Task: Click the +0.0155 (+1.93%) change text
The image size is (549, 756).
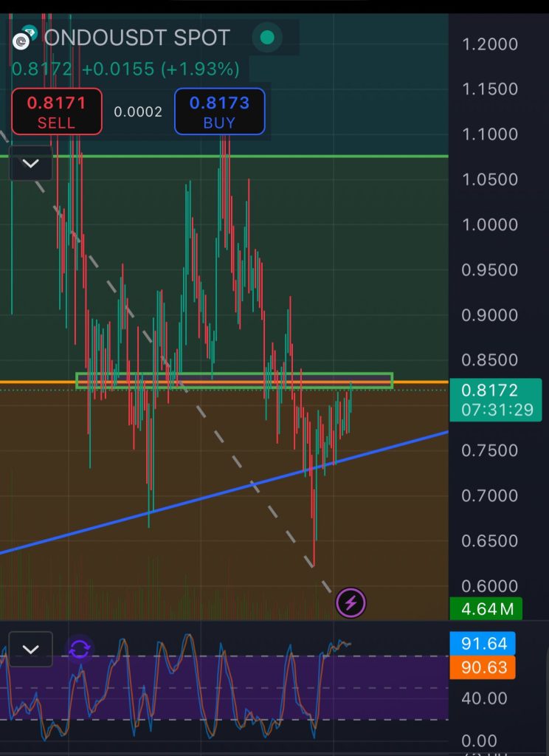Action: 161,69
